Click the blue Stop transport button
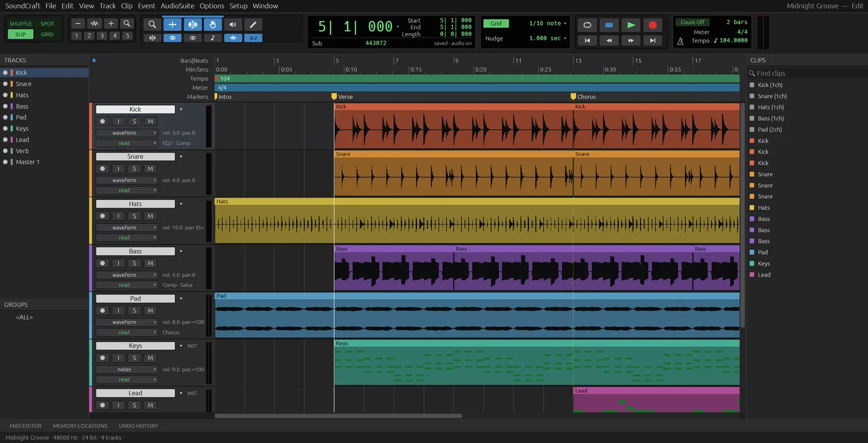This screenshot has width=868, height=443. [x=609, y=25]
